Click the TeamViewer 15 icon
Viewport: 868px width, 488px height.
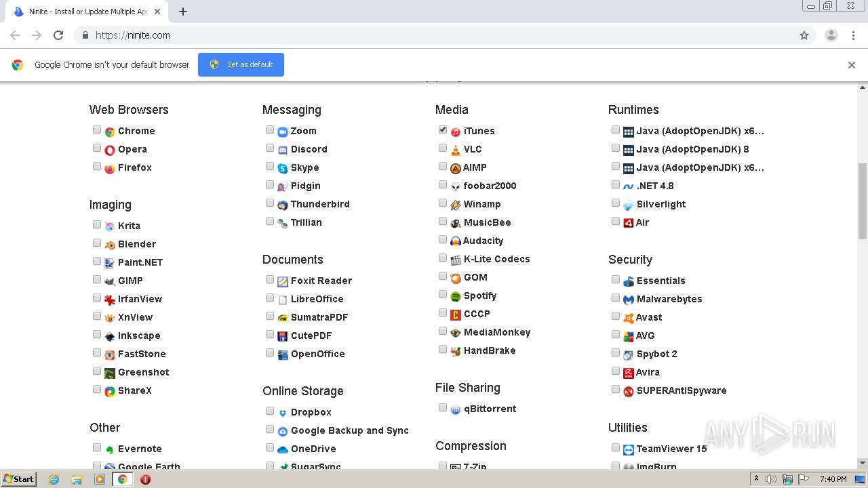[629, 449]
